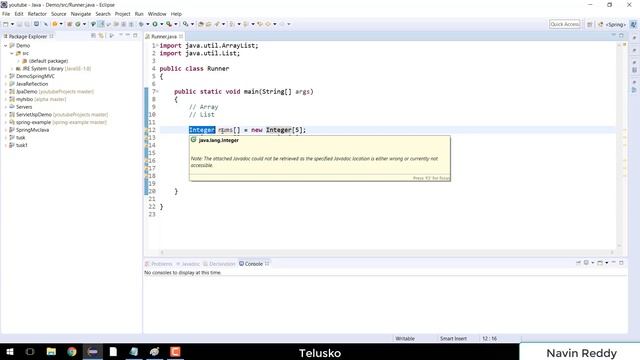Select the spring-example project
Image resolution: width=640 pixels, height=360 pixels.
(x=58, y=122)
